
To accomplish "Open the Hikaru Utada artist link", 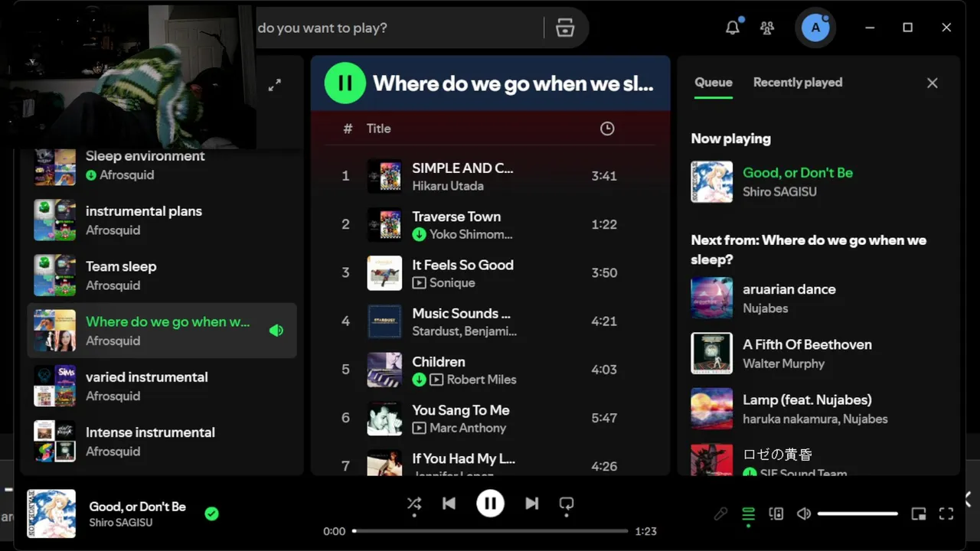I will pyautogui.click(x=448, y=186).
